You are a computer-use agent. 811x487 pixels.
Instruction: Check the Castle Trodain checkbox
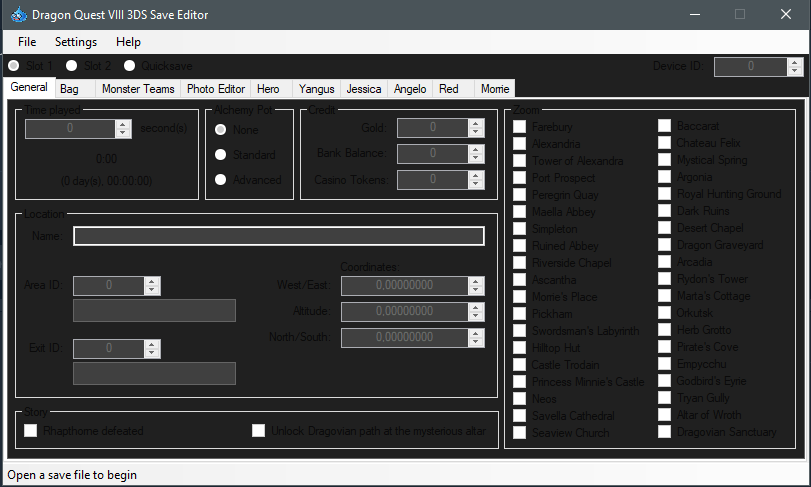tap(519, 364)
